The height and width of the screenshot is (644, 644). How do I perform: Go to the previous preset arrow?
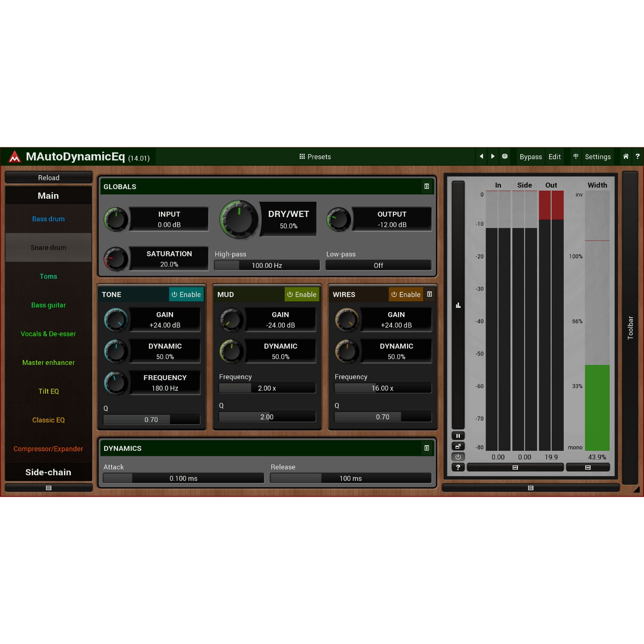pos(481,156)
